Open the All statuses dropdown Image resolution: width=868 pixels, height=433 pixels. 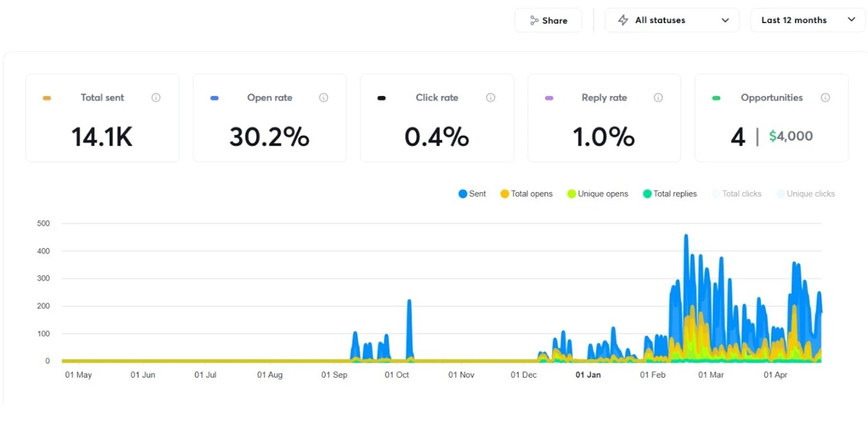point(672,21)
